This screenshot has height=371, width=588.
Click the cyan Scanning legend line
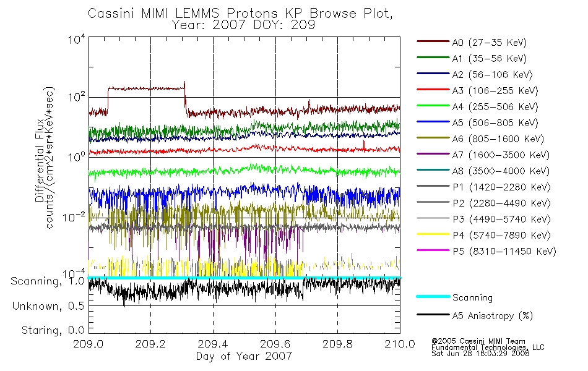click(x=433, y=296)
